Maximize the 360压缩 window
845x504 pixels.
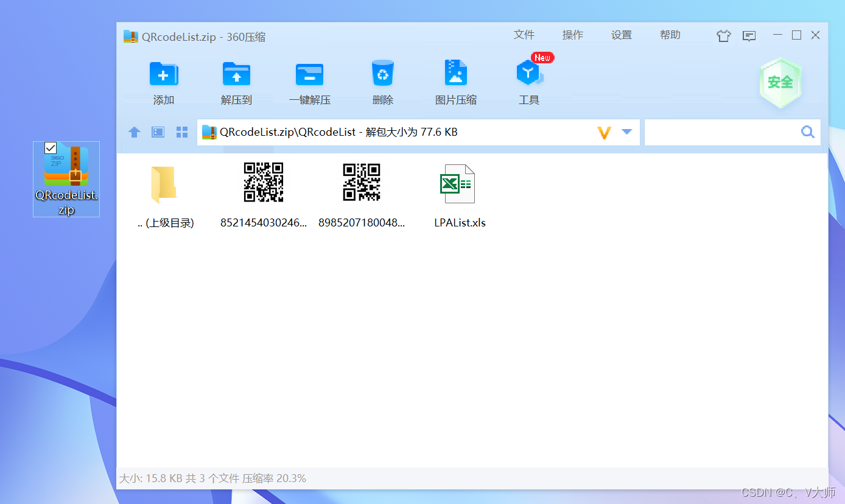coord(796,35)
